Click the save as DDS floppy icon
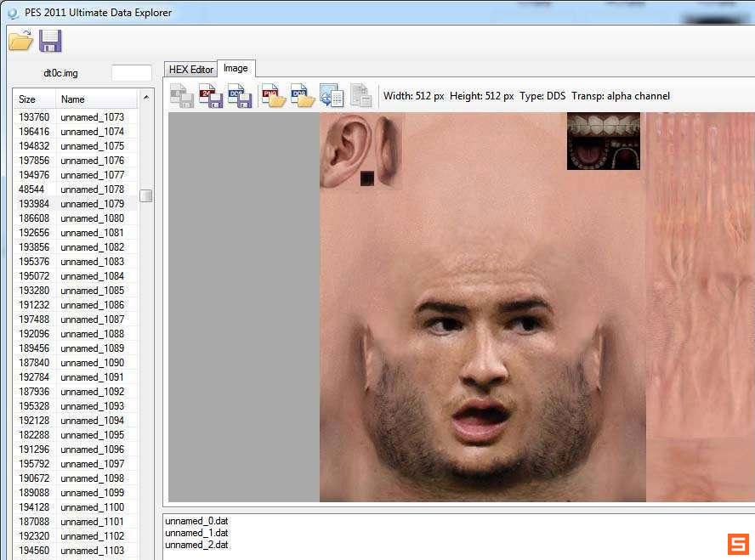Viewport: 755px width, 560px height. [x=239, y=96]
